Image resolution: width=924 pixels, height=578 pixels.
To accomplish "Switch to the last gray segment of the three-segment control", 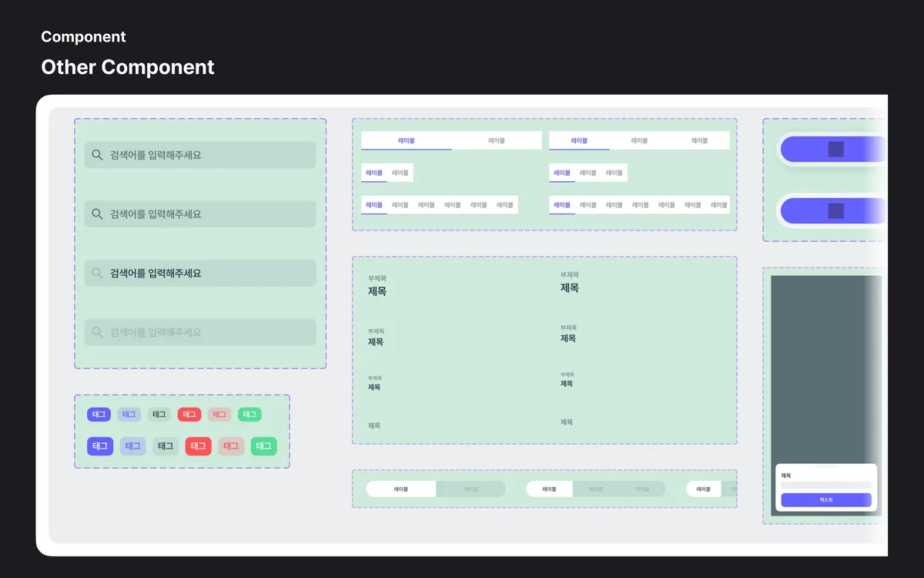I will click(x=642, y=489).
